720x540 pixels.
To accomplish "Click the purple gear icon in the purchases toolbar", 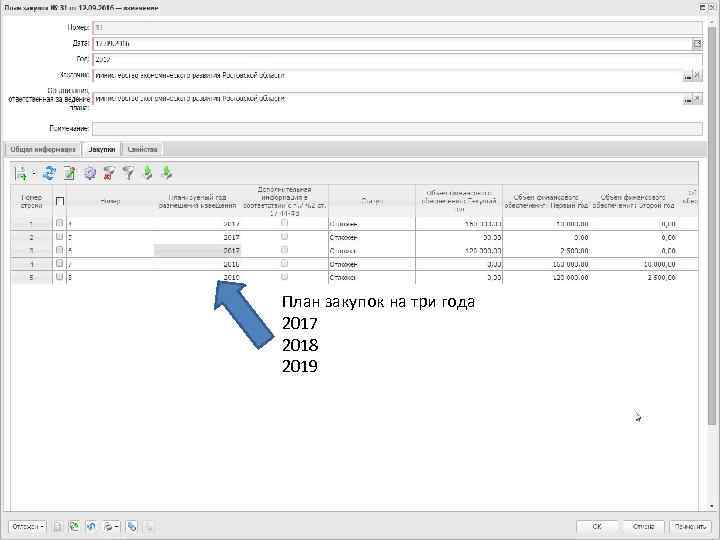I will point(90,174).
